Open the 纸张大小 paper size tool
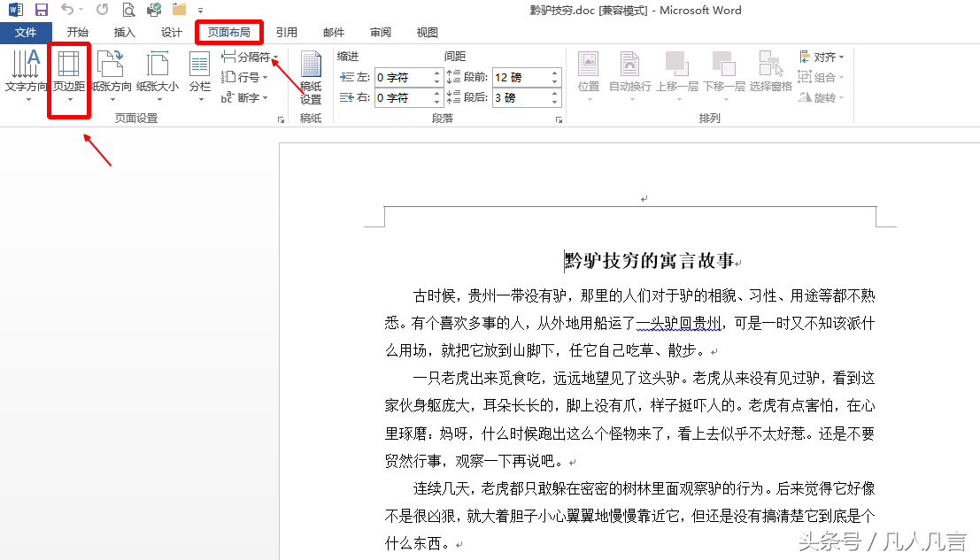The height and width of the screenshot is (560, 980). point(158,76)
